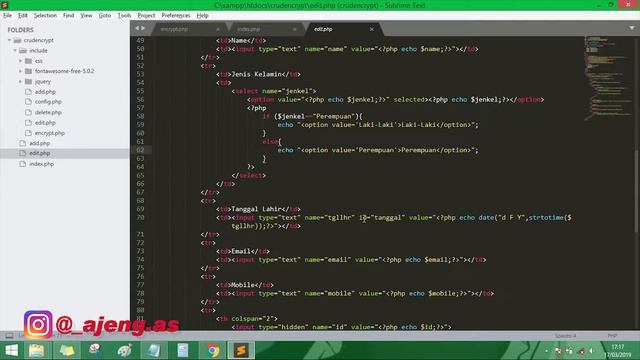Click the index.php file icon

(x=22, y=164)
